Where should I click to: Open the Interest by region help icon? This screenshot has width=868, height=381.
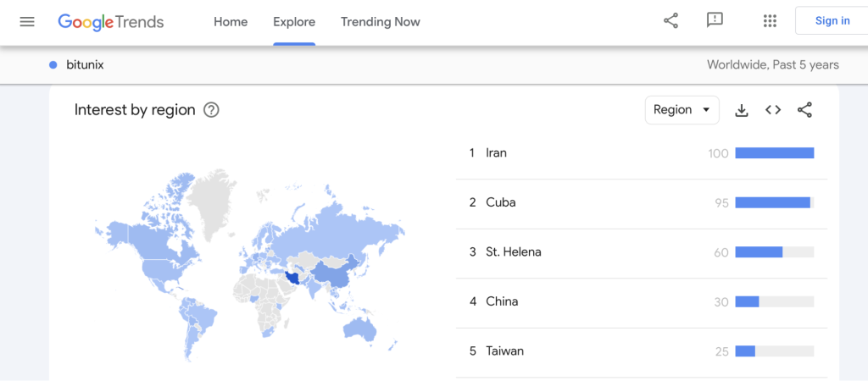point(212,110)
